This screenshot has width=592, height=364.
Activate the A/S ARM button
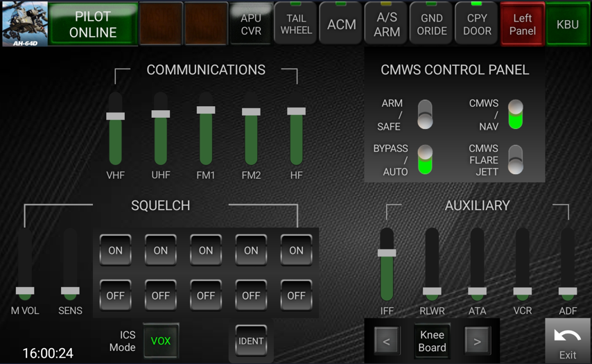click(386, 24)
